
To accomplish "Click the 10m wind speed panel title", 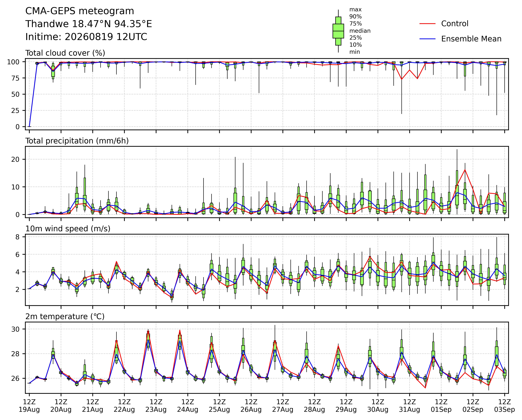I will [x=68, y=229].
